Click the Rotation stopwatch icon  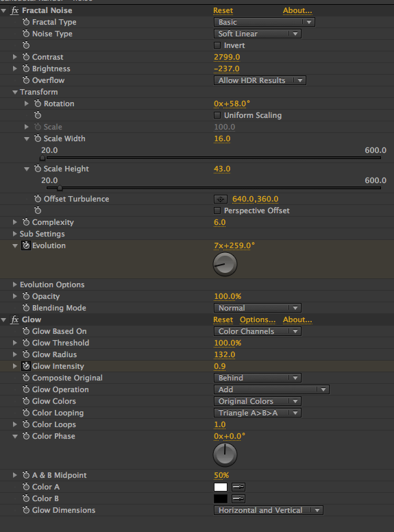point(38,104)
